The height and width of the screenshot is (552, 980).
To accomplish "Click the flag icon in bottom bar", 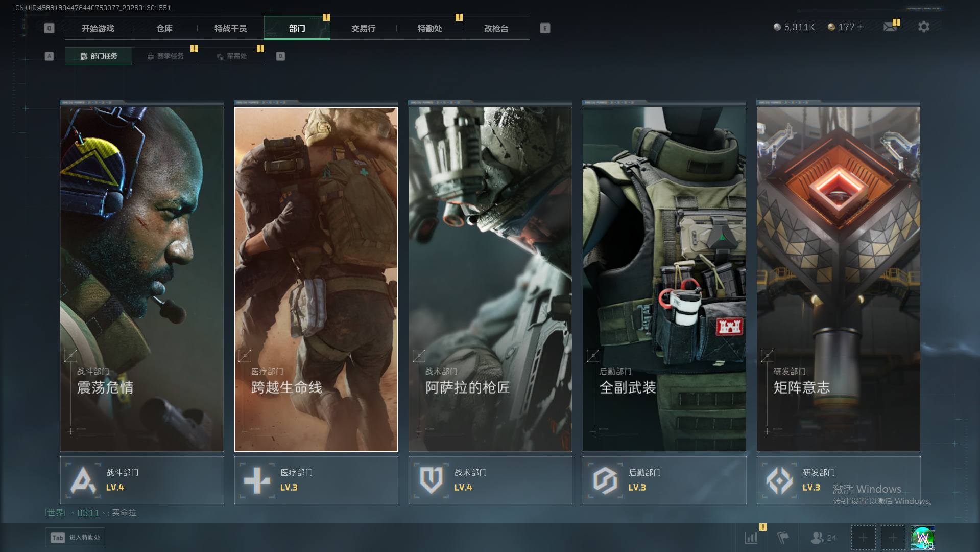I will [x=783, y=538].
